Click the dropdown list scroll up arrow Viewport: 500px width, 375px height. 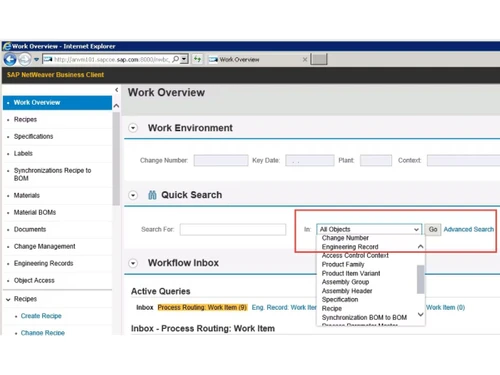[x=421, y=247]
